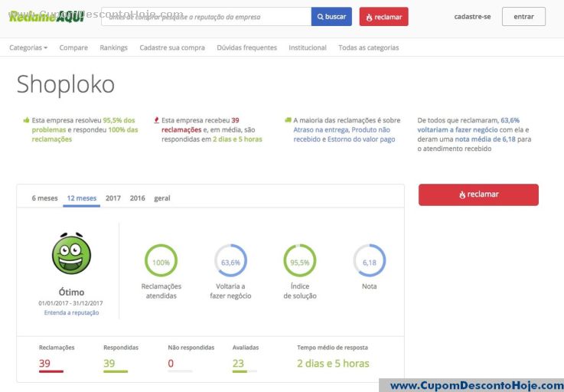Screen dimensions: 564x392
Task: Open the Rankings menu item
Action: 114,47
